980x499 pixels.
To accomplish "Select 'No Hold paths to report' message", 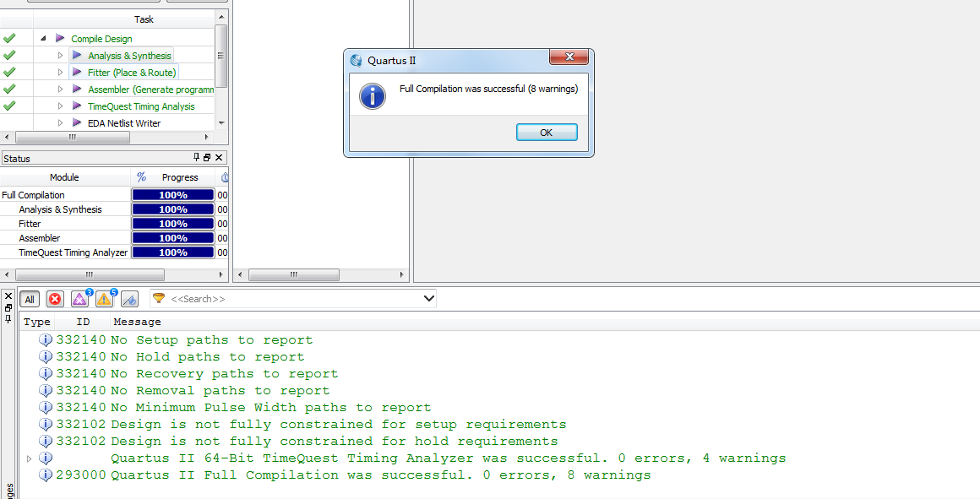I will (x=208, y=357).
